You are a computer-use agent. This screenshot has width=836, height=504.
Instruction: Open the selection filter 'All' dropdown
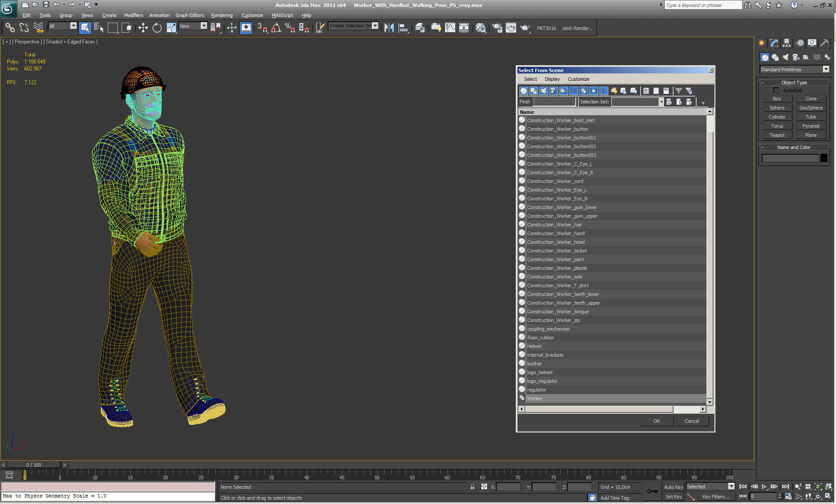click(x=73, y=26)
